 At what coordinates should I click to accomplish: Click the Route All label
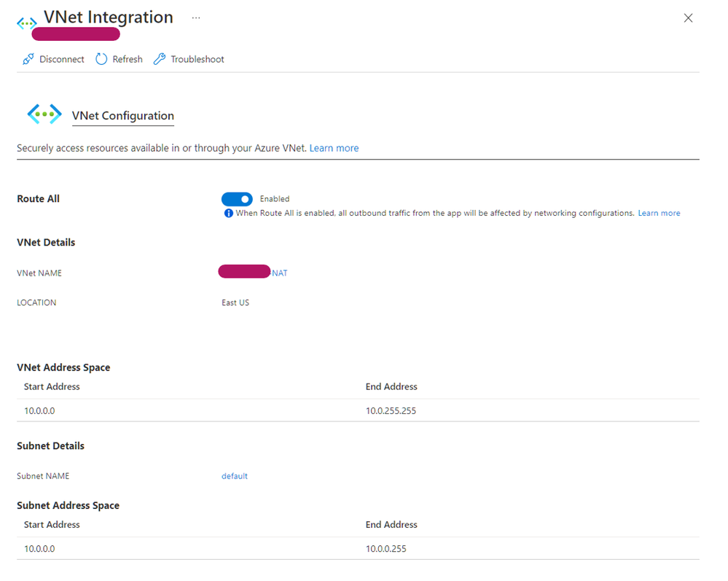tap(38, 199)
